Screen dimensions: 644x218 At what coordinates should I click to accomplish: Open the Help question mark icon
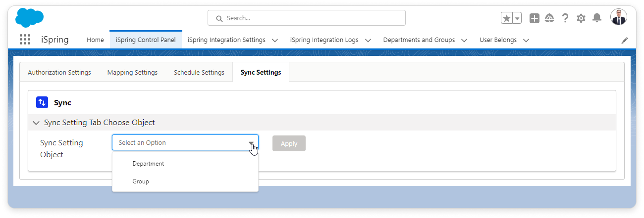(x=565, y=18)
